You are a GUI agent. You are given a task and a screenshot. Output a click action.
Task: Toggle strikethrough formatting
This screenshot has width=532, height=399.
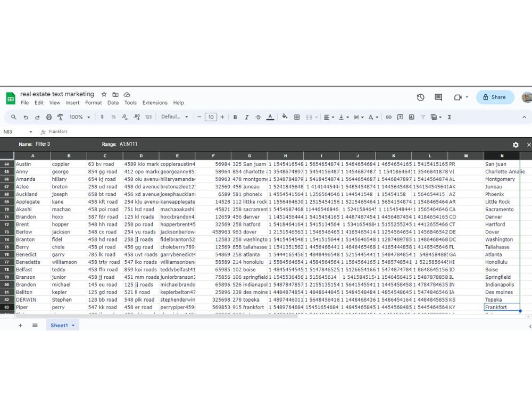click(258, 117)
